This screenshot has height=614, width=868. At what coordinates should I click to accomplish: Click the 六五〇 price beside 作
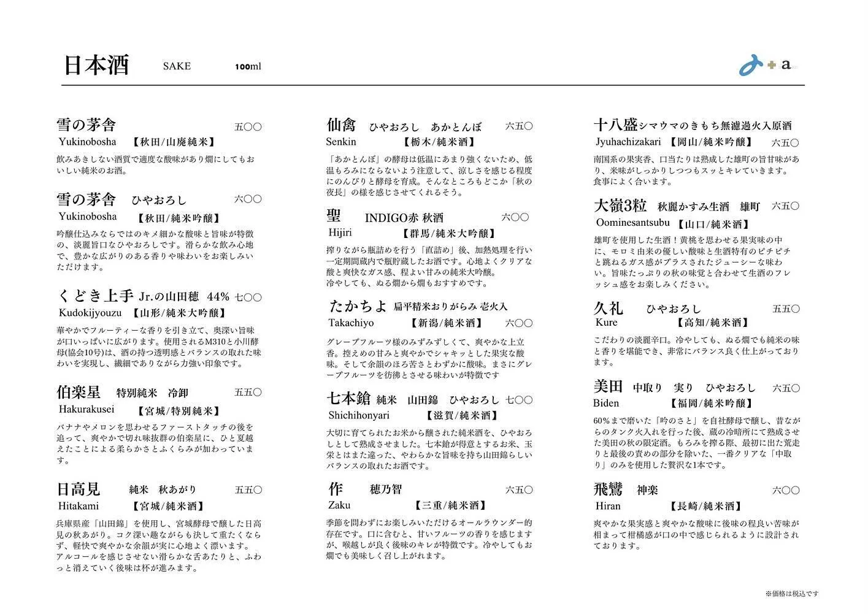519,490
